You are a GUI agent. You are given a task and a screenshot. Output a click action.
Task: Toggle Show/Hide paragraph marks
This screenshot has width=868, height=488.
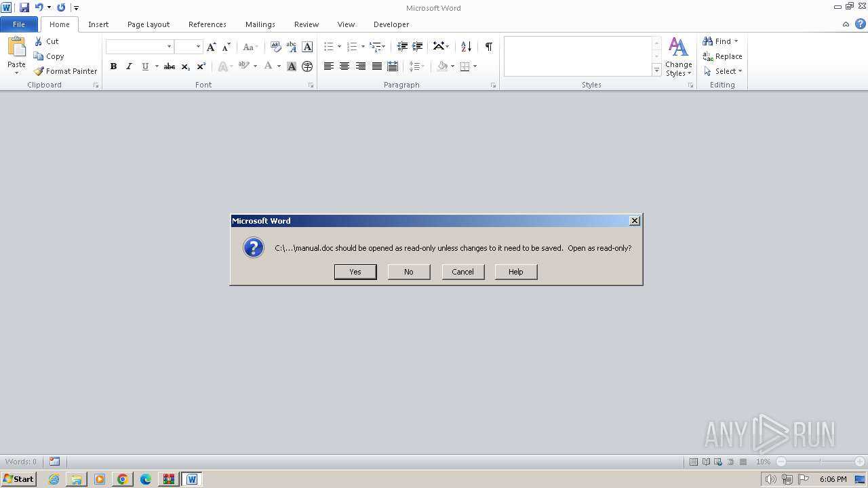point(488,47)
